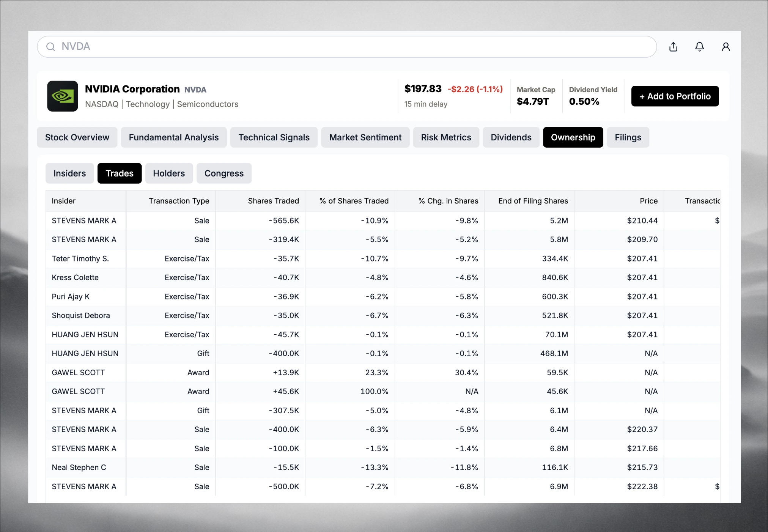Open the Technical Signals tab
This screenshot has height=532, width=768.
(274, 137)
